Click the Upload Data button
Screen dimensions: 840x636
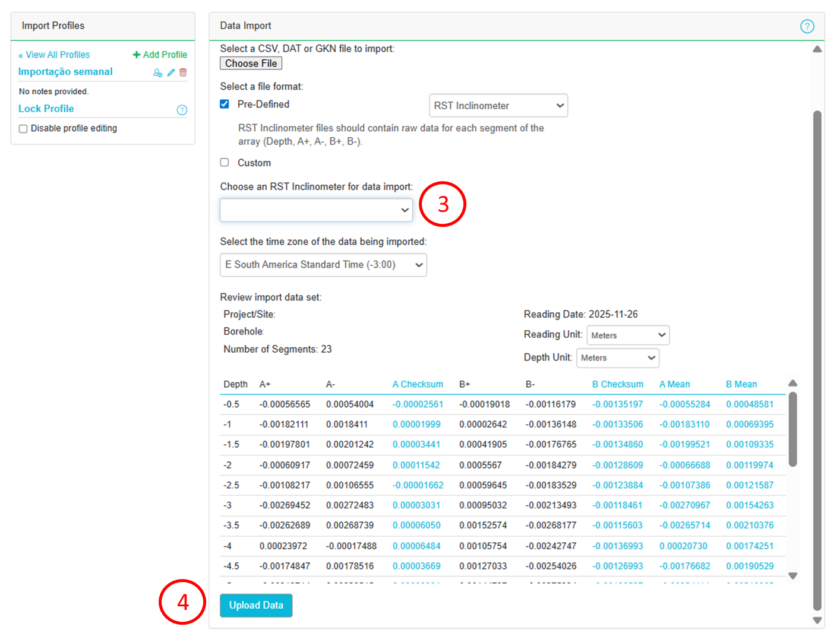(x=256, y=605)
